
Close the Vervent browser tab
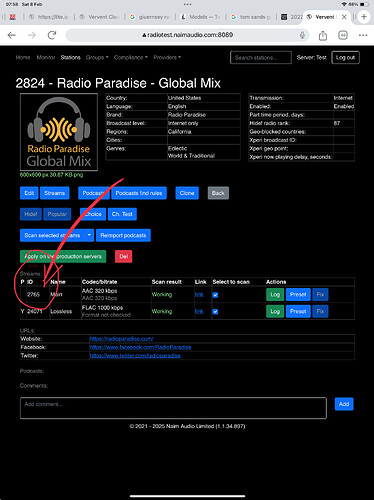pos(344,17)
